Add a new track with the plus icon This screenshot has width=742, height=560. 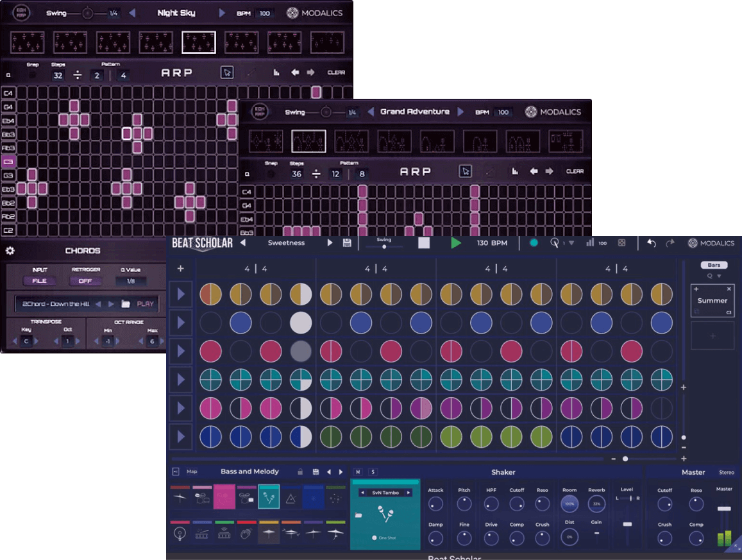(x=180, y=268)
